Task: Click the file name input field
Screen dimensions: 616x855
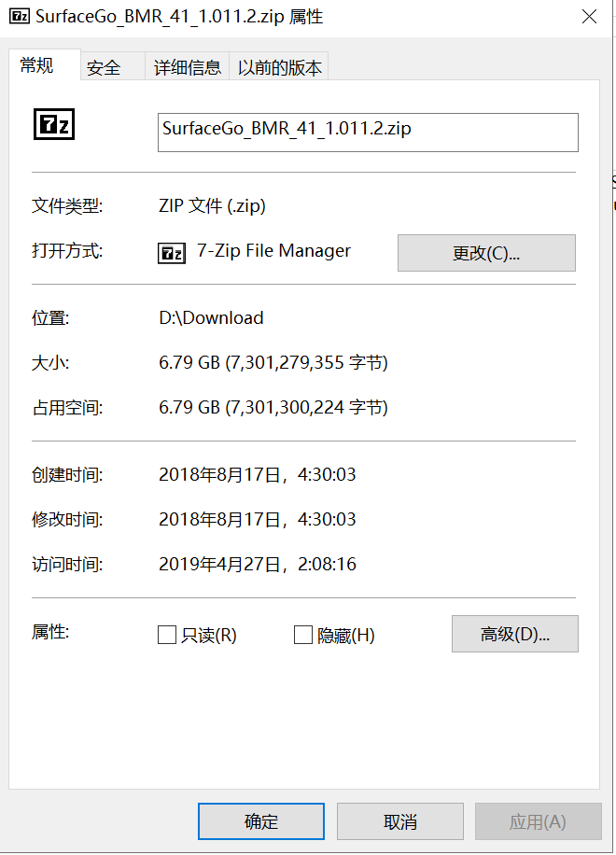Action: (368, 133)
